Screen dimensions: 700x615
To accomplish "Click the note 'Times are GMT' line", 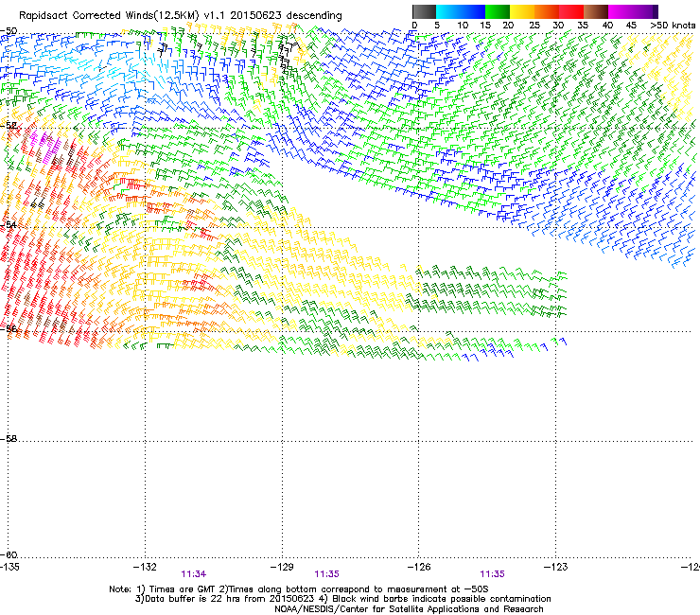I will 299,589.
